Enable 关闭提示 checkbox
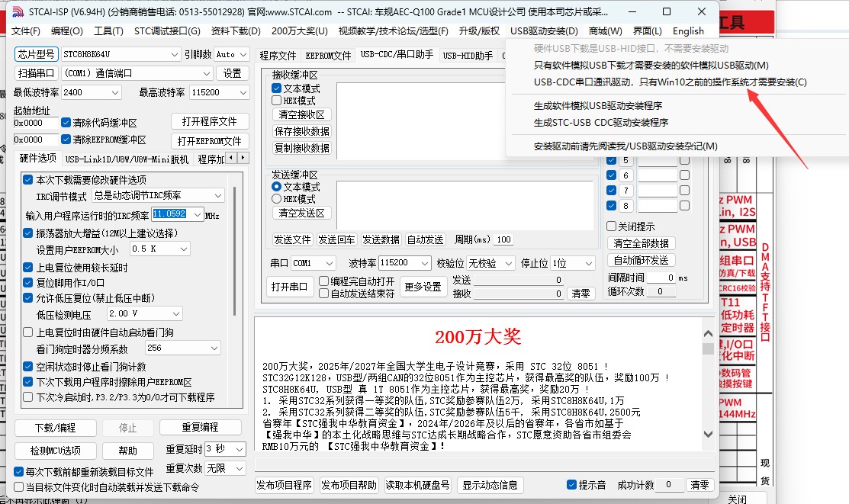 tap(611, 226)
